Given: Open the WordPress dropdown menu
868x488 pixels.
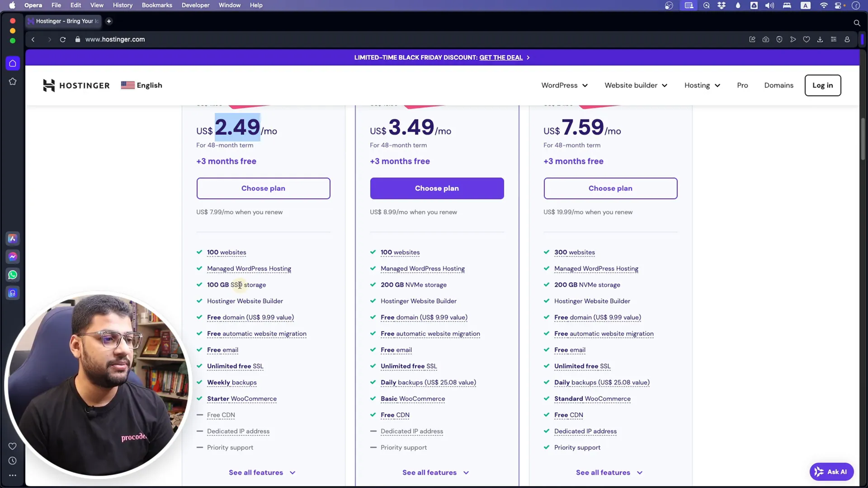Looking at the screenshot, I should 563,84.
